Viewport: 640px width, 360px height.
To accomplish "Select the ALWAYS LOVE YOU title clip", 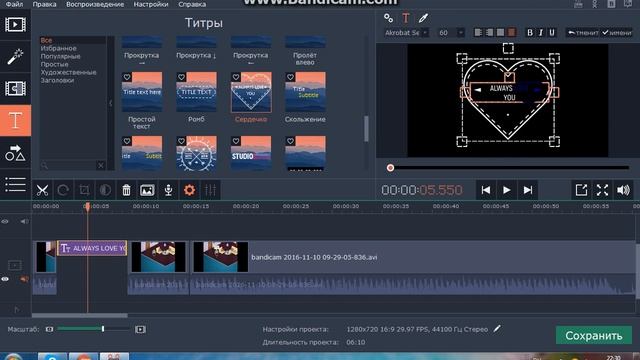I will tap(92, 248).
